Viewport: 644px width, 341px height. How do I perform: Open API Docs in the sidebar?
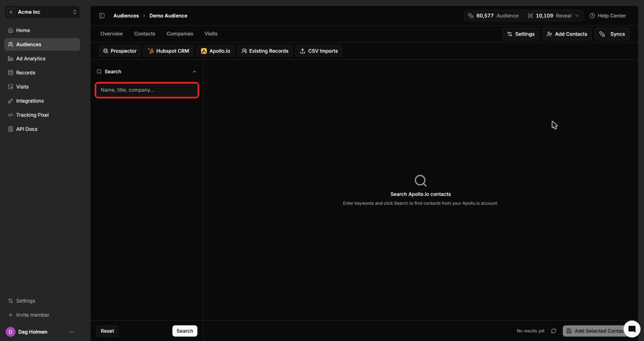42,129
